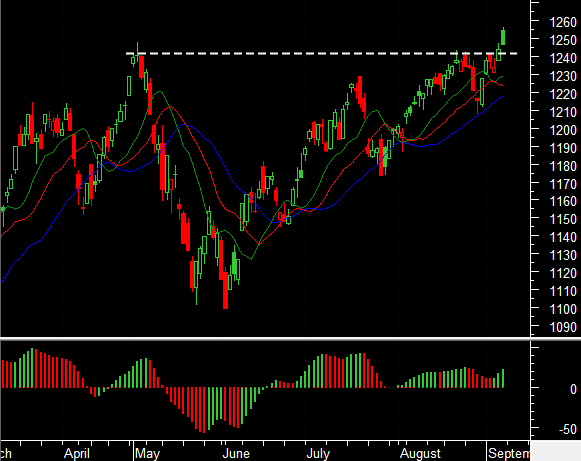The height and width of the screenshot is (461, 581).
Task: Click the white dashed resistance line
Action: [x=322, y=54]
